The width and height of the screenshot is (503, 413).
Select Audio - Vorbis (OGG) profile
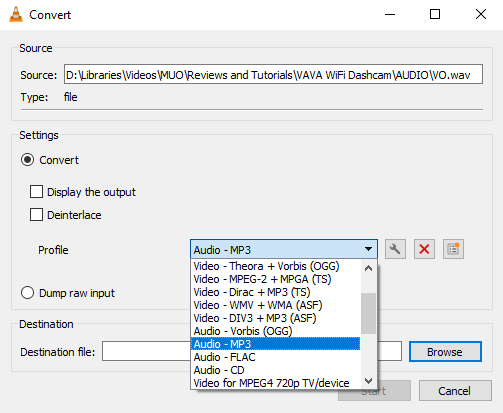click(276, 331)
